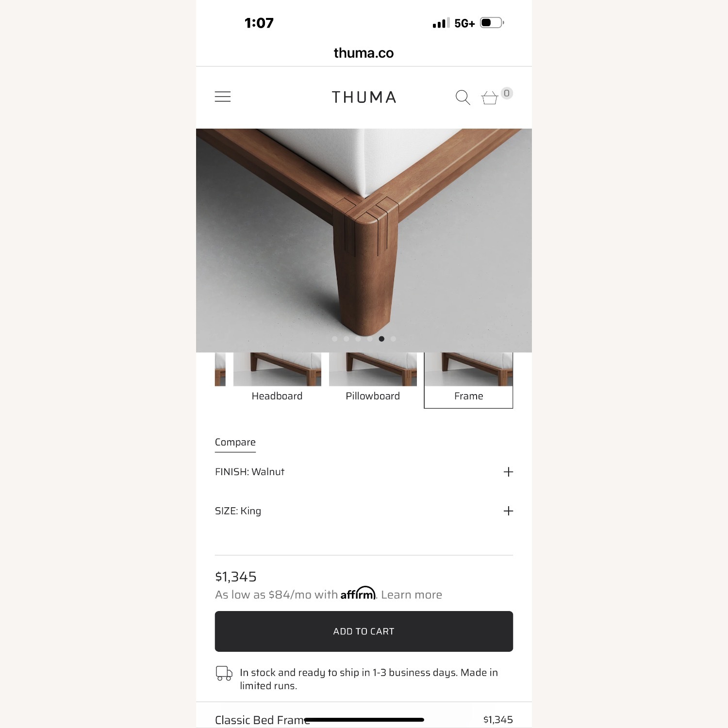The height and width of the screenshot is (728, 728).
Task: Tap the cart count badge
Action: tap(507, 93)
